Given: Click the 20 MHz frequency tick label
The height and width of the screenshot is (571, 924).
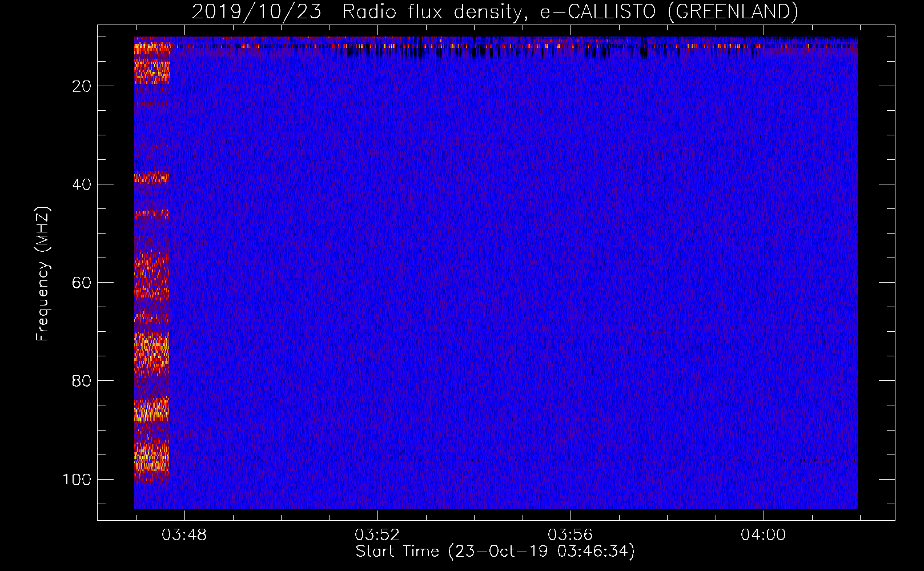Looking at the screenshot, I should (82, 86).
